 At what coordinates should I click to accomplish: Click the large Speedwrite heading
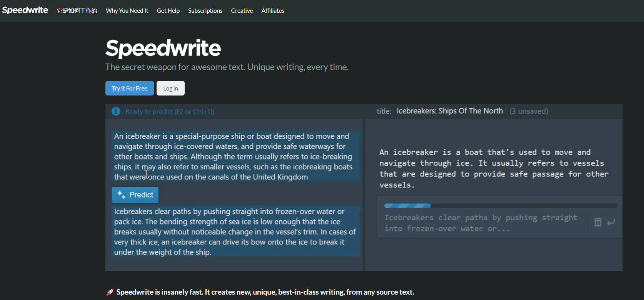point(163,48)
